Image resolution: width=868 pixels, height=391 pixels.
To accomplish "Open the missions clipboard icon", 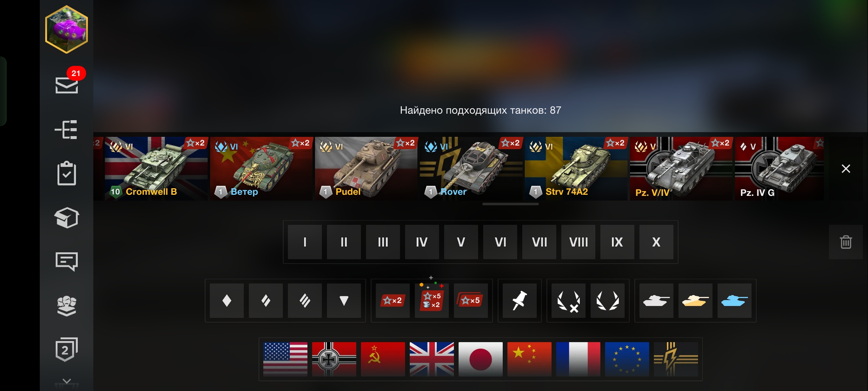I will click(x=67, y=173).
